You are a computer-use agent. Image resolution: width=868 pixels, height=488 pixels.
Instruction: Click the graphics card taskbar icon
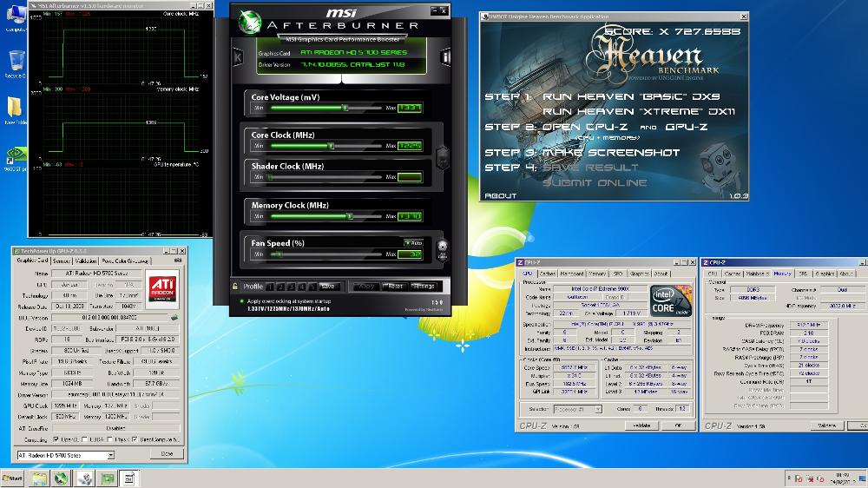coord(108,478)
